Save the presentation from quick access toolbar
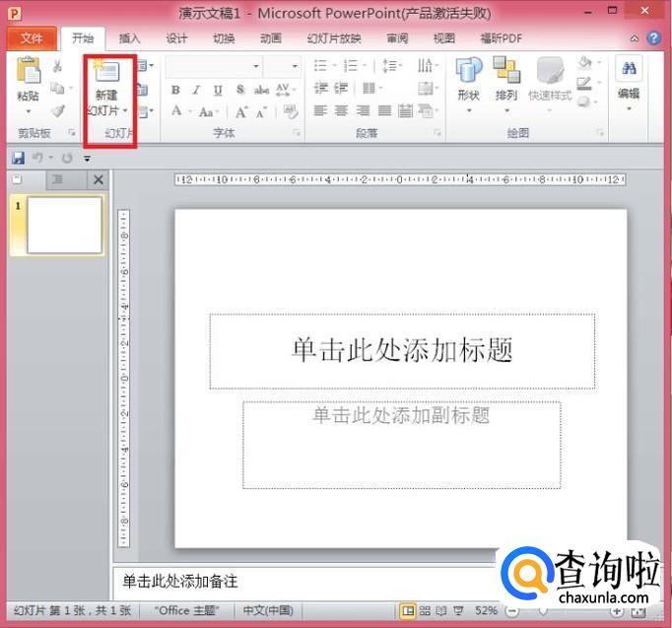This screenshot has height=628, width=672. pos(18,158)
